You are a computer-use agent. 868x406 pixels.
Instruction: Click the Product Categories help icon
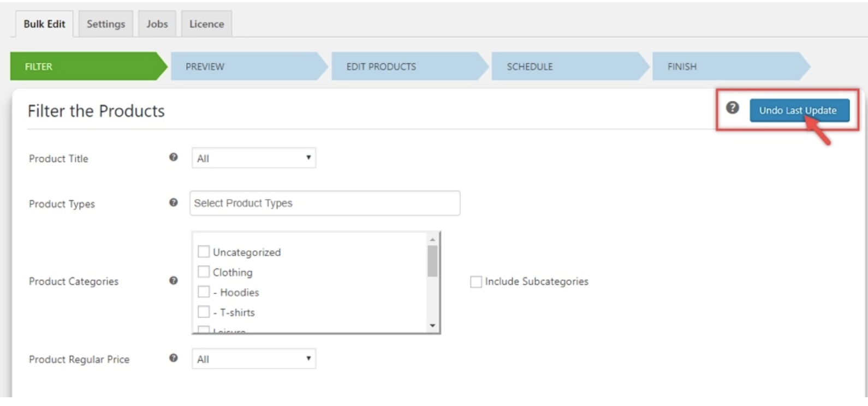[174, 280]
